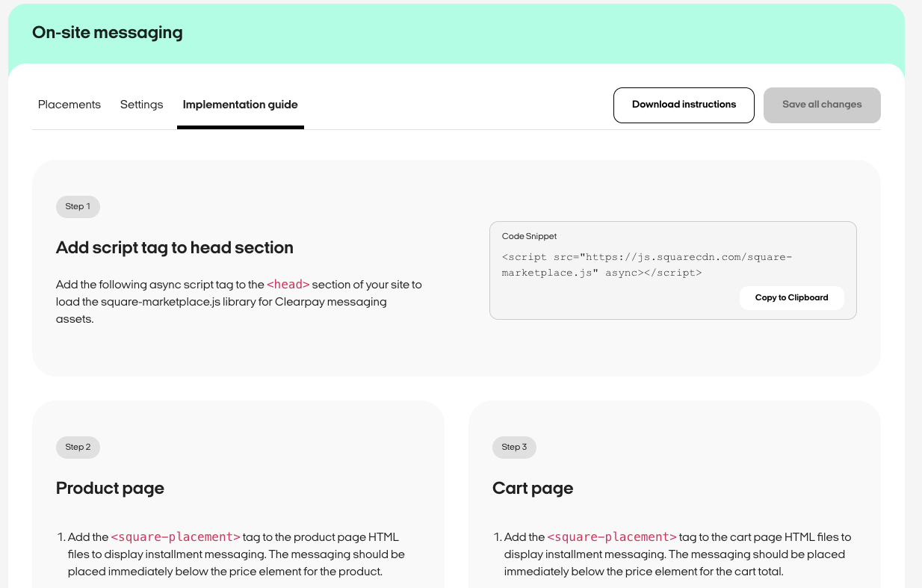Copy the script with Copy to Clipboard

(x=791, y=297)
